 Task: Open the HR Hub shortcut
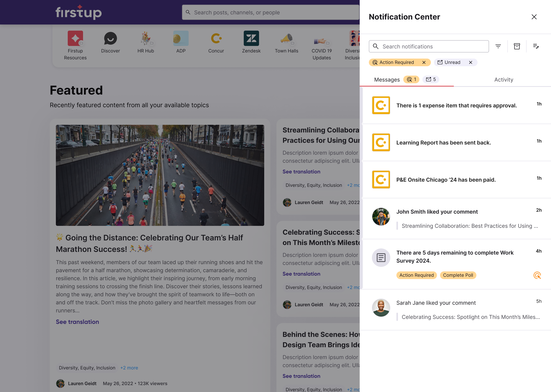pyautogui.click(x=146, y=42)
